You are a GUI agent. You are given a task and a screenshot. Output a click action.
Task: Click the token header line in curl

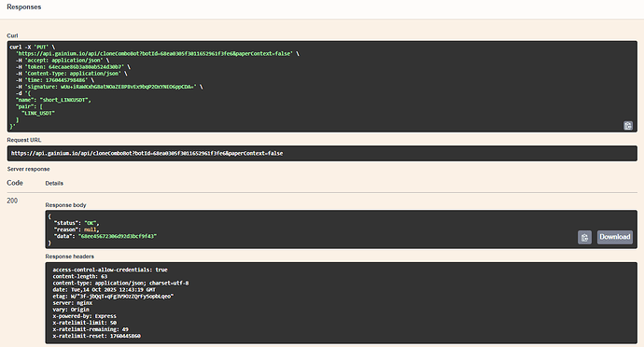pos(73,67)
